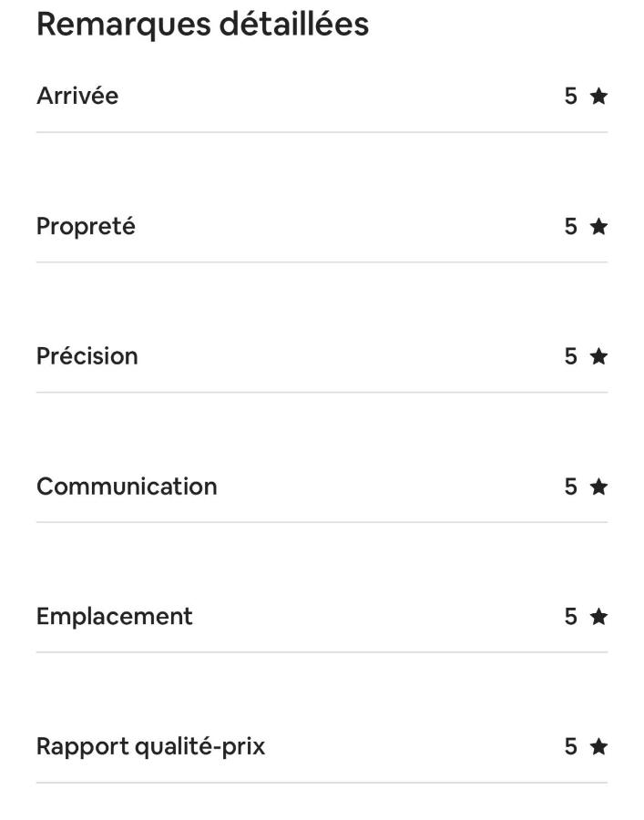Click the star icon beside Arrivée rating
Screen dimensions: 644x820
point(598,97)
